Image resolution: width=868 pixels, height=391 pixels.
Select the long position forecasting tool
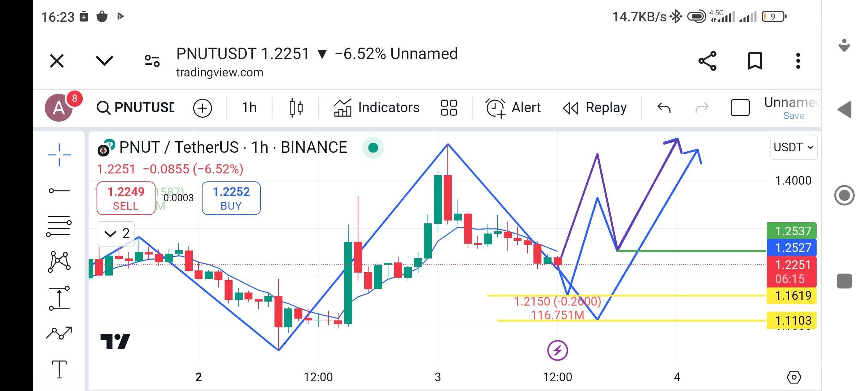pos(59,298)
